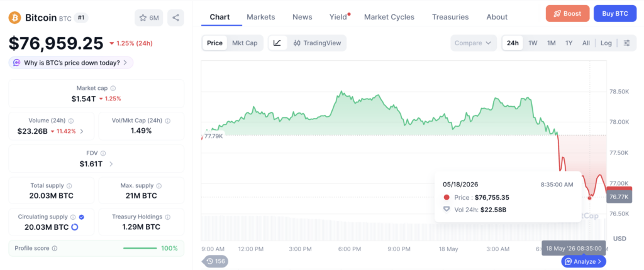Click the Profile score progress bar
Screen dimensions: 644x270
click(140, 248)
